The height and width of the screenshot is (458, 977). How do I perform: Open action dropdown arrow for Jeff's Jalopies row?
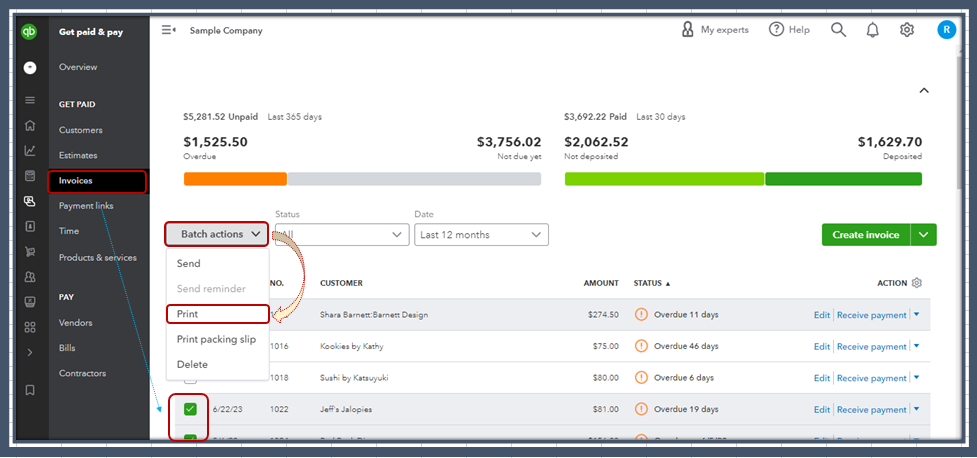(916, 409)
